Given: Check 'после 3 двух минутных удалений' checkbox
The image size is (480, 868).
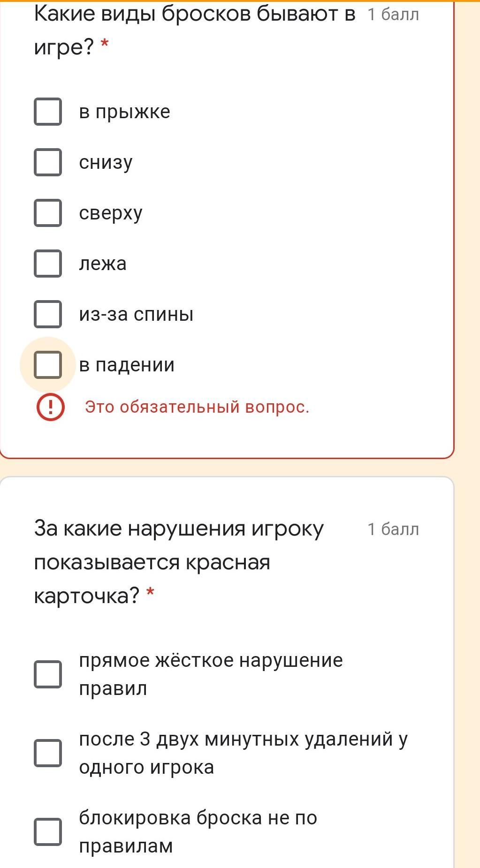Looking at the screenshot, I should pyautogui.click(x=48, y=753).
